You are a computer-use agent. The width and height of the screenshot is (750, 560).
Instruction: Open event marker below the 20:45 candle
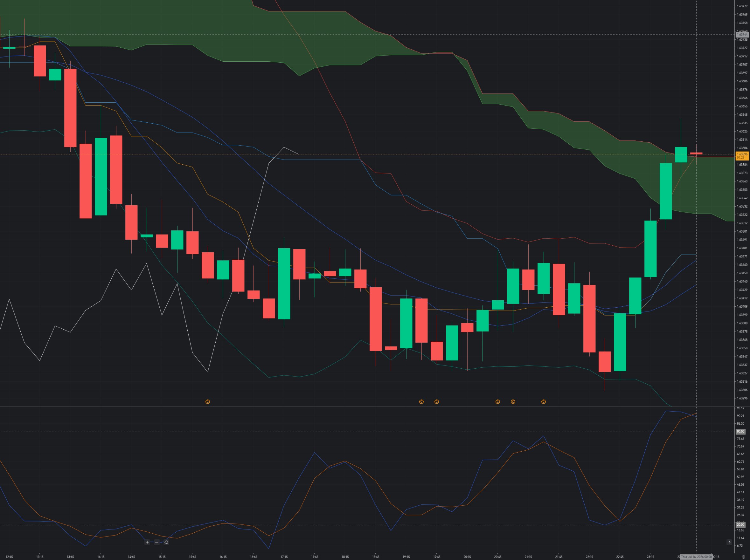[498, 402]
